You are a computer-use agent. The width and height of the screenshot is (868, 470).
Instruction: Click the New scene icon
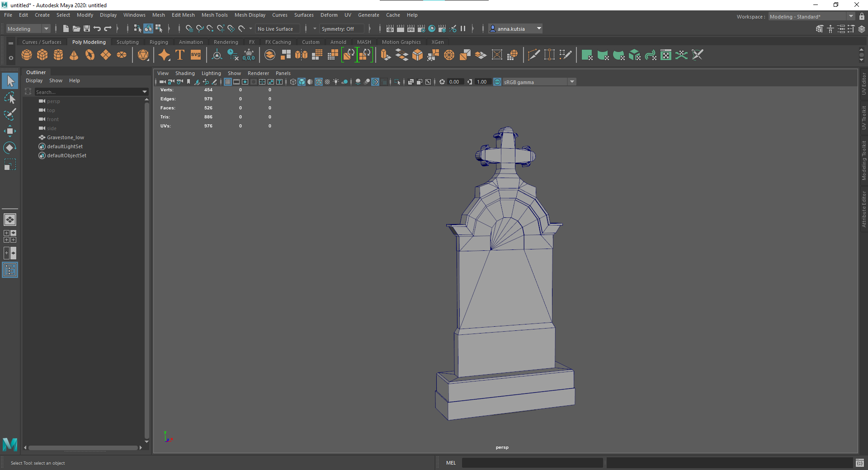click(x=66, y=28)
